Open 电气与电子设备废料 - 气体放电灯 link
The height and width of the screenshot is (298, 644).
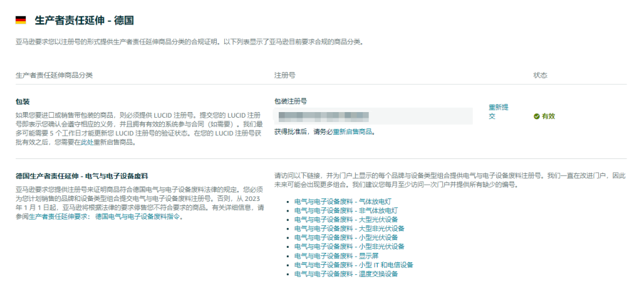(343, 202)
